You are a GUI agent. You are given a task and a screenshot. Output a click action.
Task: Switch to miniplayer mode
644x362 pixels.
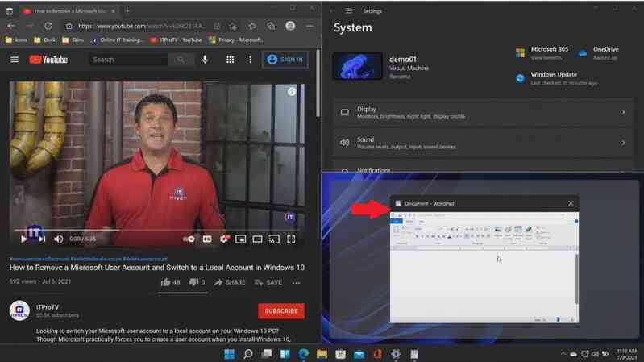241,239
